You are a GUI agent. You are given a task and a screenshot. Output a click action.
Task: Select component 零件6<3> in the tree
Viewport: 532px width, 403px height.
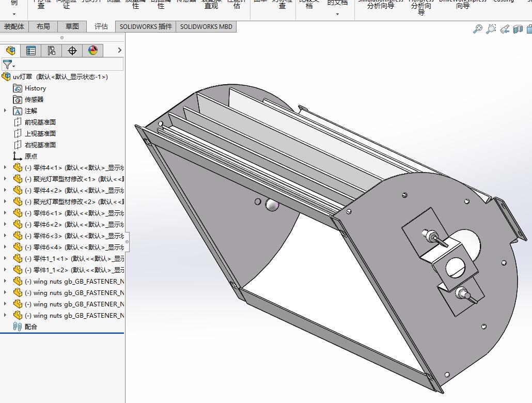click(x=69, y=236)
